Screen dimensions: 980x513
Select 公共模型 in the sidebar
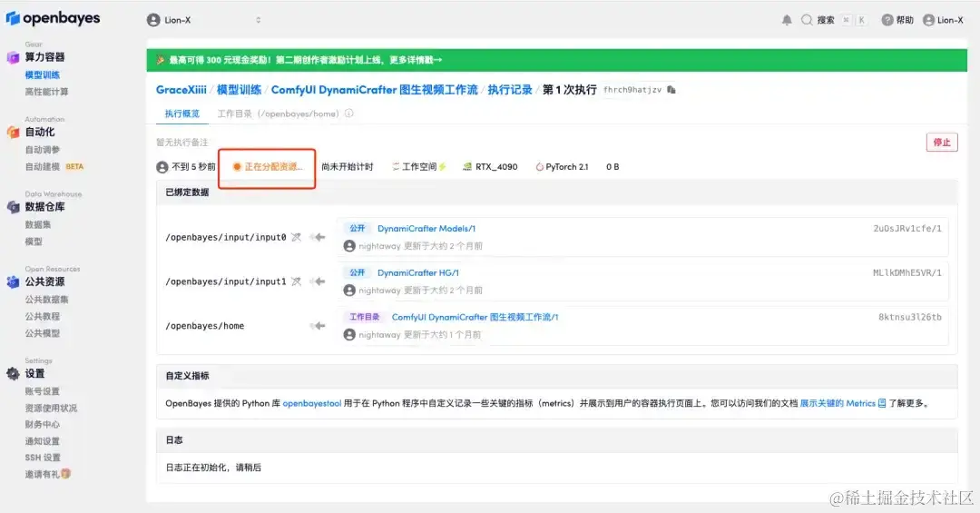click(43, 333)
